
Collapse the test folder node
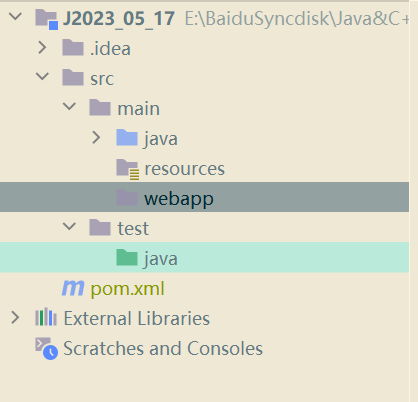click(69, 226)
